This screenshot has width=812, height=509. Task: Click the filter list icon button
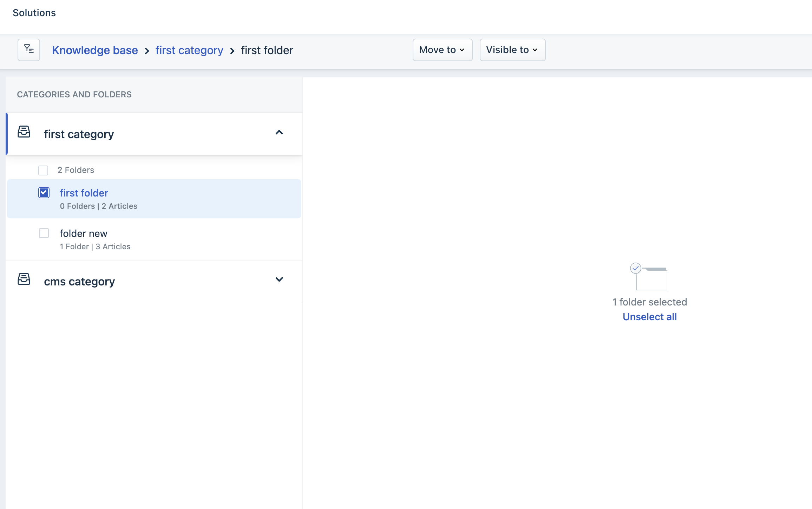pos(29,50)
